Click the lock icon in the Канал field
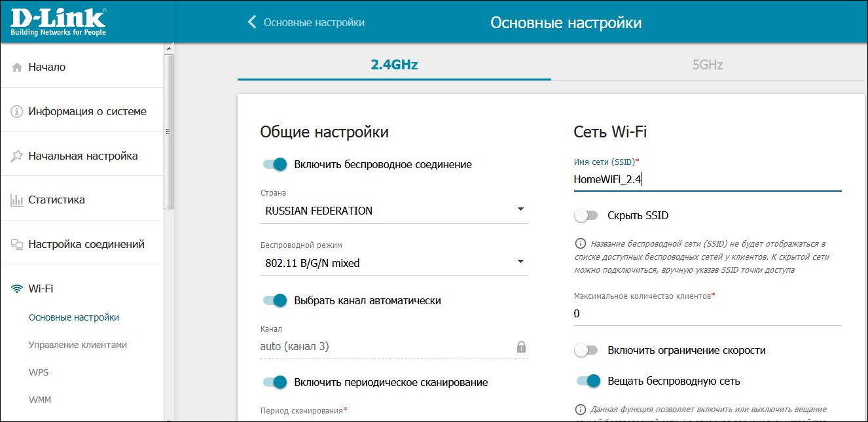Image resolution: width=868 pixels, height=422 pixels. pos(521,347)
